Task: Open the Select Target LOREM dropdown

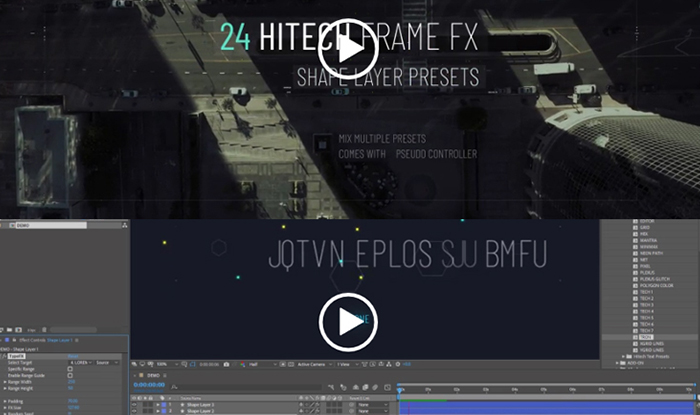Action: tap(80, 363)
